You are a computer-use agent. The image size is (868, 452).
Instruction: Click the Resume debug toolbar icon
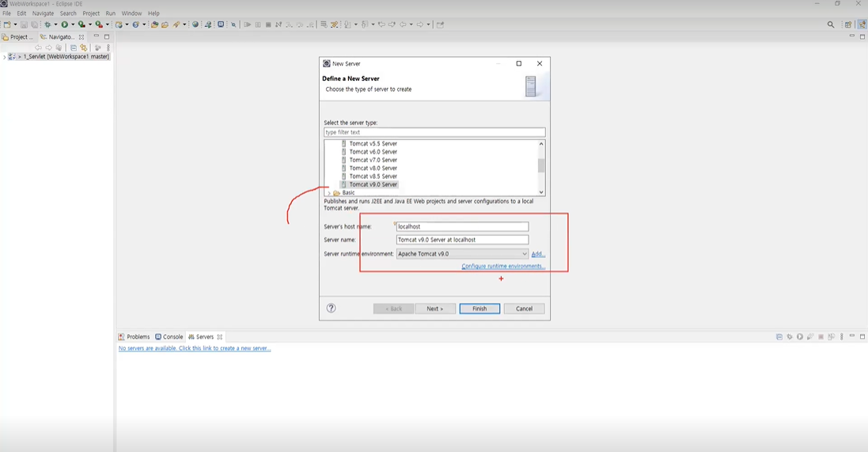(x=248, y=25)
